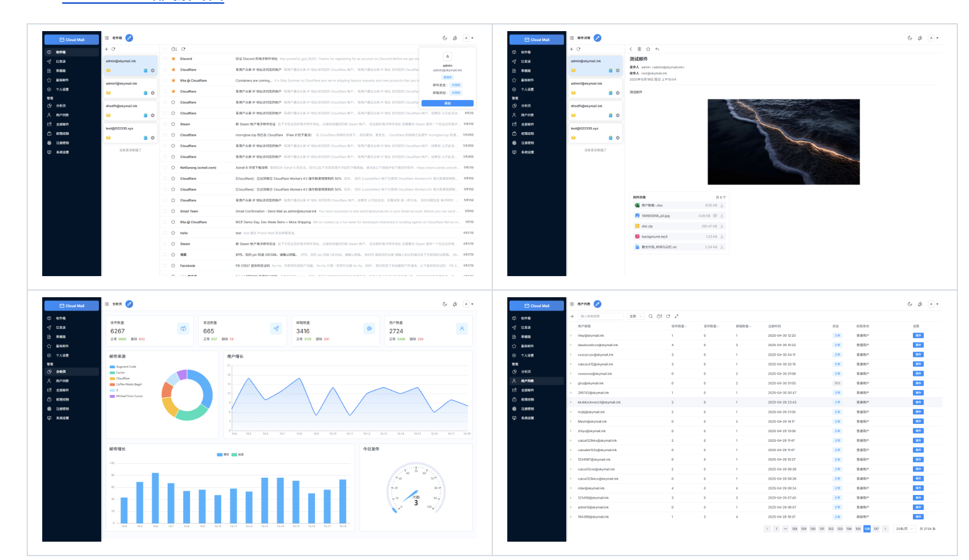This screenshot has height=560, width=969.
Task: Refresh inbox mail list with toolbar refresh icon
Action: click(x=183, y=49)
